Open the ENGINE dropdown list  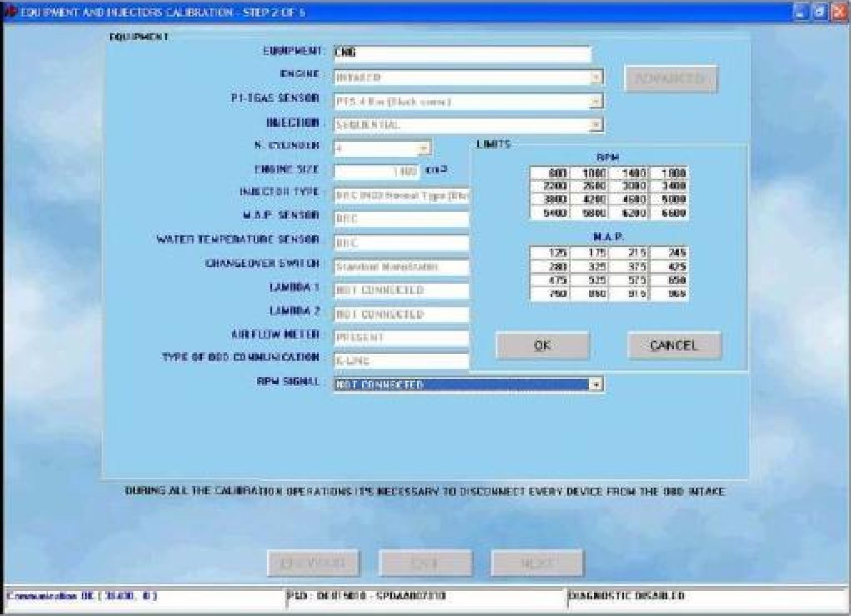tap(596, 77)
